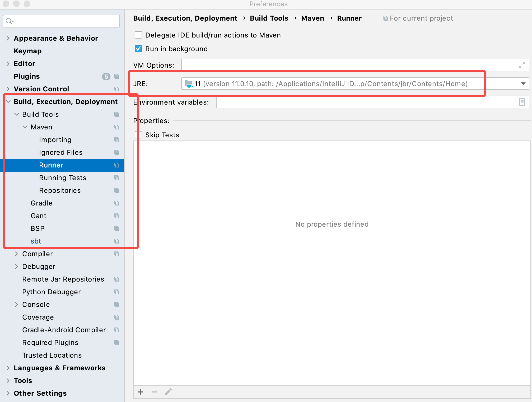Viewport: 532px width, 402px height.
Task: Open the environment variables editor icon
Action: coord(522,102)
